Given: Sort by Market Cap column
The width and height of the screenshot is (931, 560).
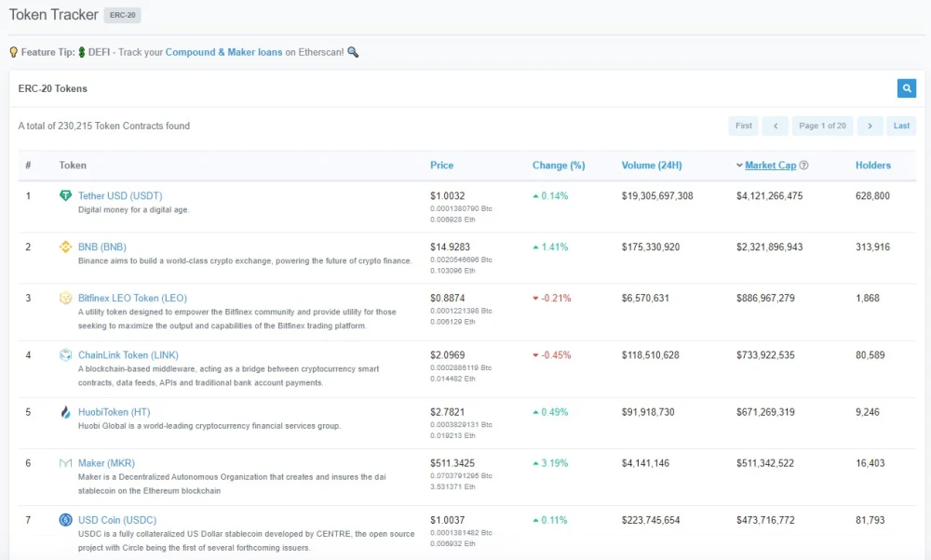Looking at the screenshot, I should pyautogui.click(x=770, y=166).
